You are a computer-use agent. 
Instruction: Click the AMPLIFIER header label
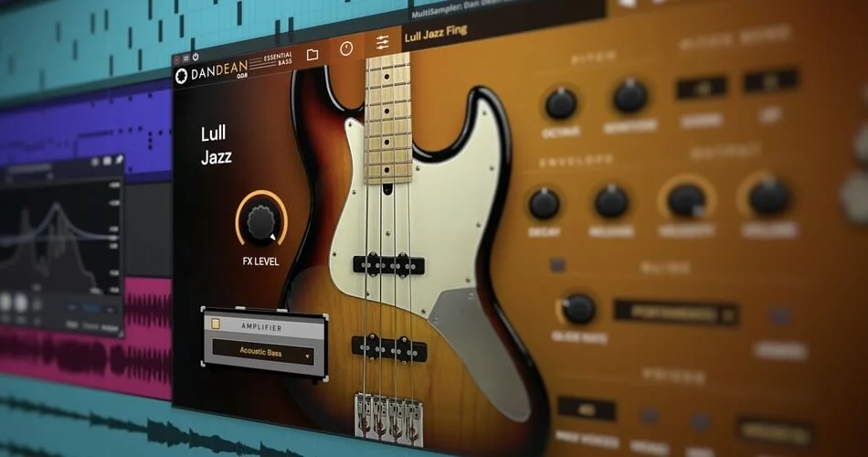(x=262, y=327)
